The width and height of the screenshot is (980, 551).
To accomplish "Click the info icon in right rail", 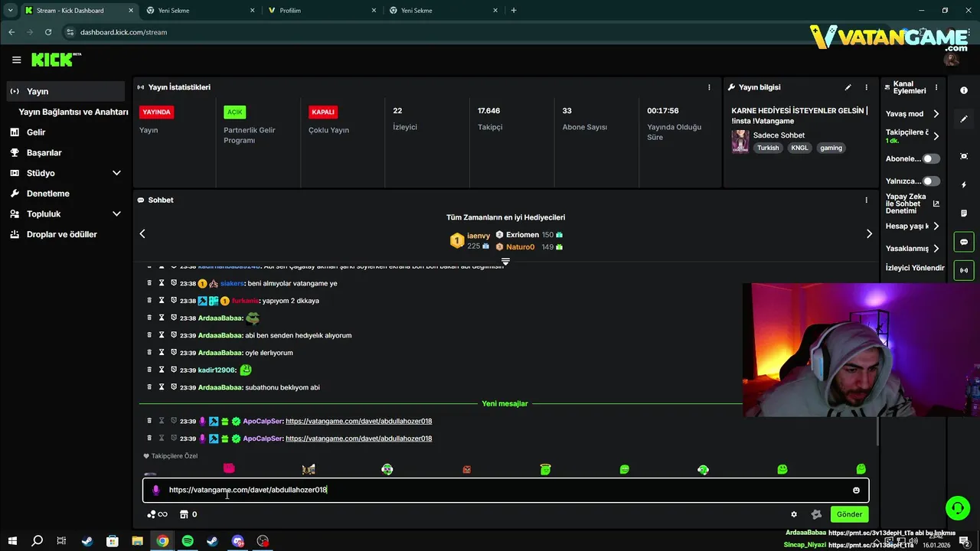I will click(x=964, y=90).
